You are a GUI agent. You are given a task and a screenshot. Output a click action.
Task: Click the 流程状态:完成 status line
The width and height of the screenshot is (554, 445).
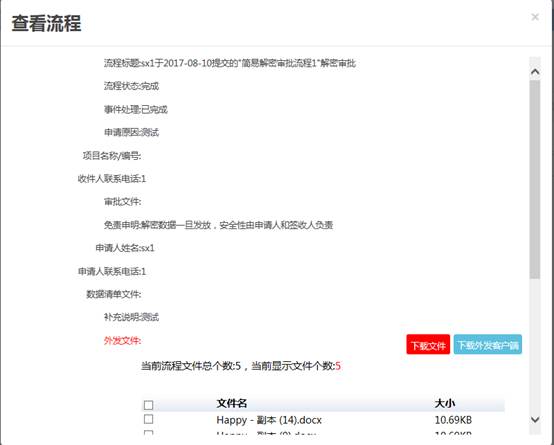pos(131,86)
